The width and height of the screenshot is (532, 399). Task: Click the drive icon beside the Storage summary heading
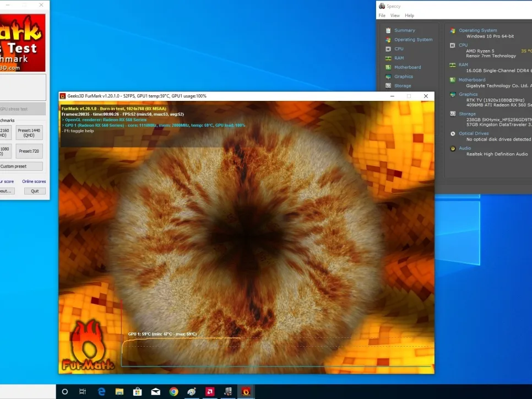click(x=453, y=114)
